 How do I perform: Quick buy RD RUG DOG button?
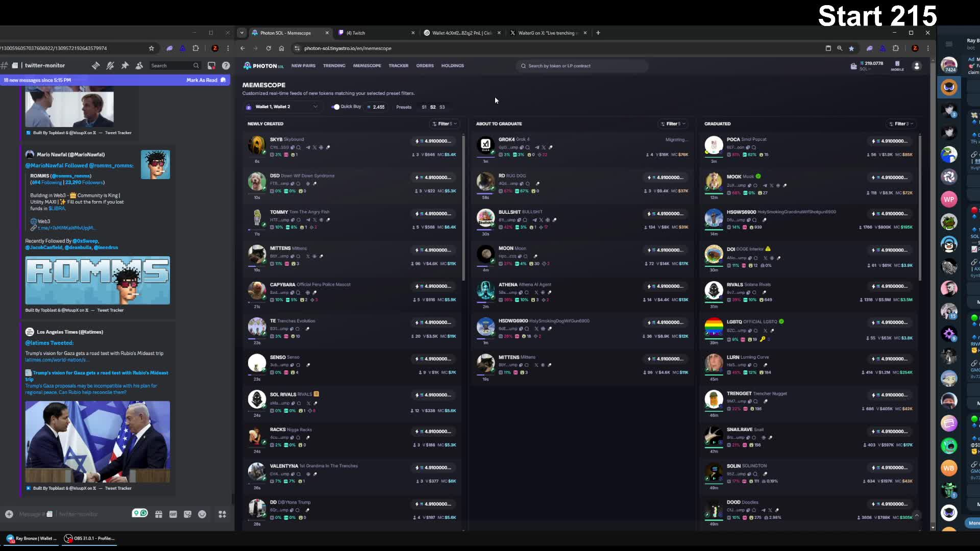point(666,178)
